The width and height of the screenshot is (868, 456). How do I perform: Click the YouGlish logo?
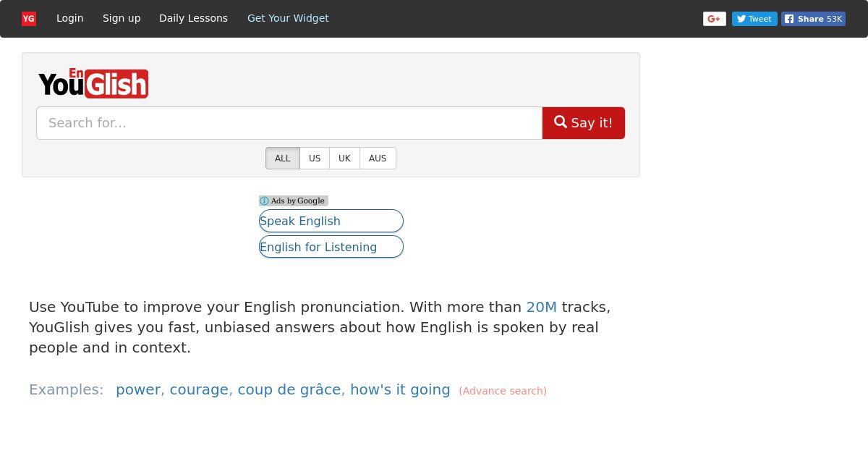93,83
